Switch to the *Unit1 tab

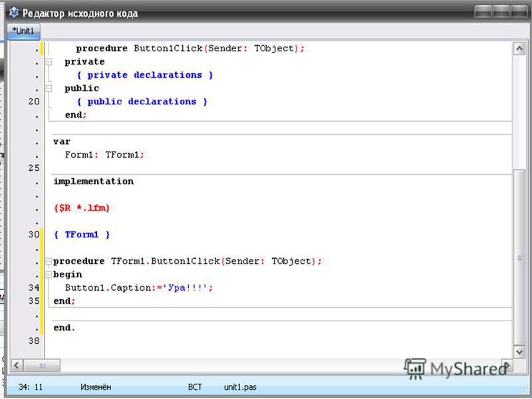click(x=23, y=31)
